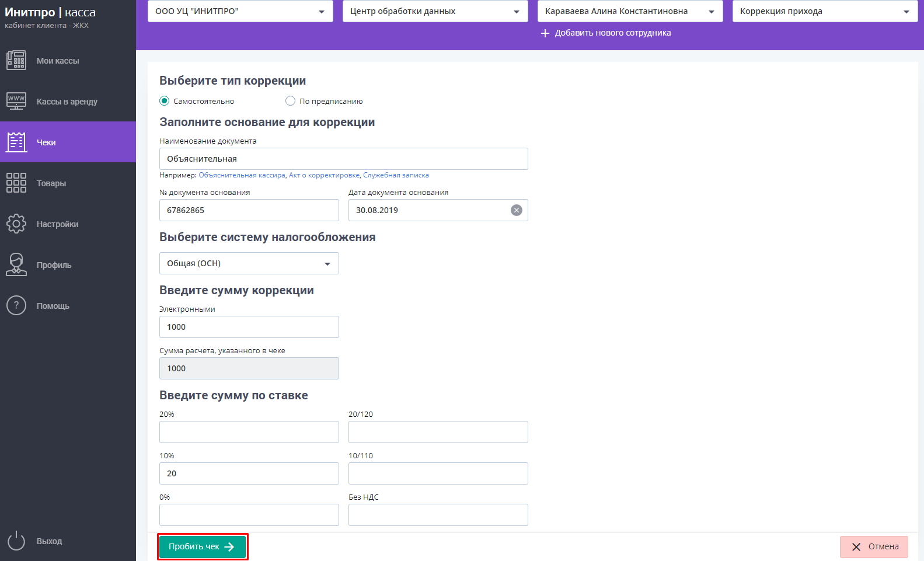
Task: Click the Акт о корректировке example link
Action: pos(324,175)
